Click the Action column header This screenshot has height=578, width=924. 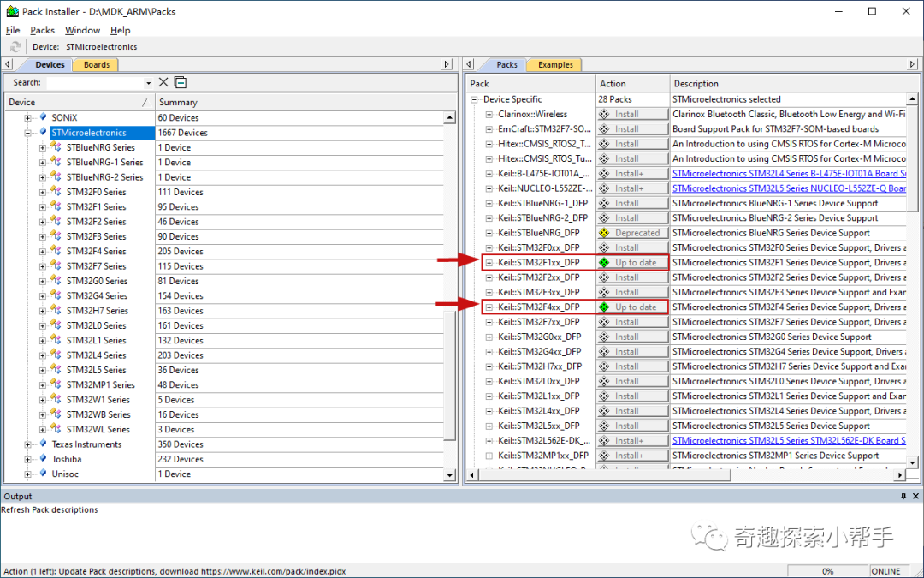(632, 84)
